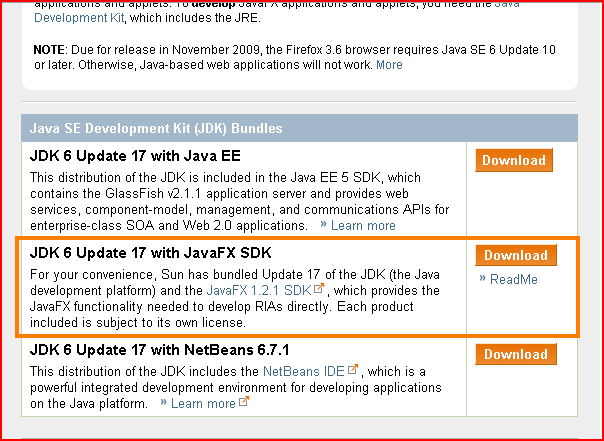Screen dimensions: 604x441
Task: Click external-link icon after NetBeans Learn more
Action: 244,403
